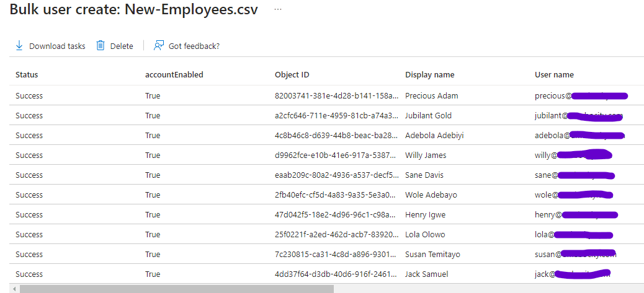644x293 pixels.
Task: Click the Got feedback? link text
Action: tap(194, 46)
